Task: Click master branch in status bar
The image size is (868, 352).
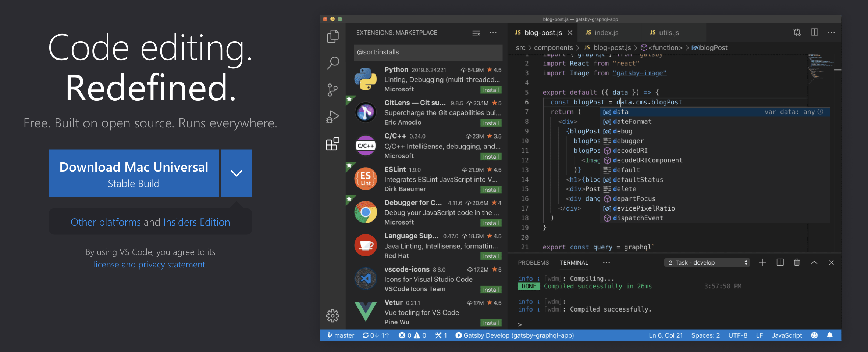Action: point(341,335)
